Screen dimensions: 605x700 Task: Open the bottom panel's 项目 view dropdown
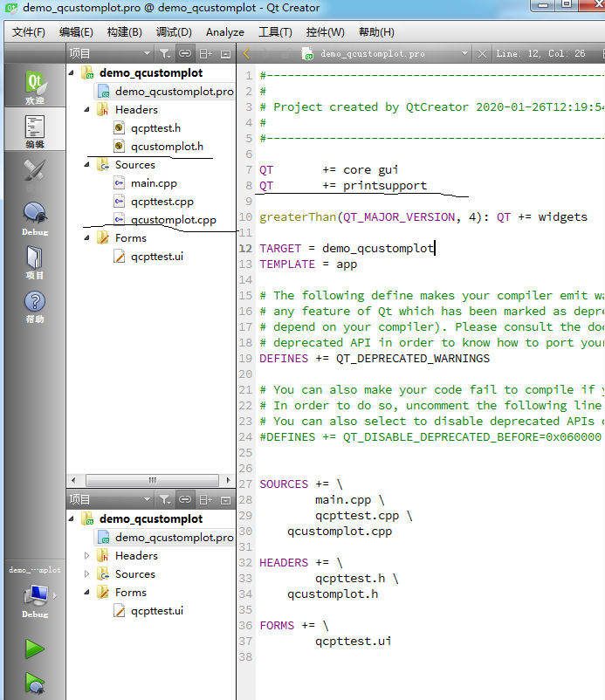pyautogui.click(x=109, y=499)
